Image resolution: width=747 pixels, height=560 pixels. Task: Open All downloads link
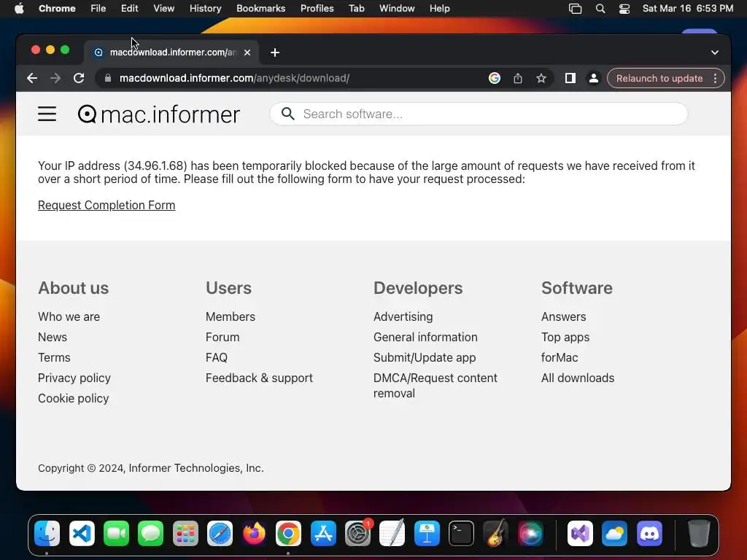pos(578,378)
